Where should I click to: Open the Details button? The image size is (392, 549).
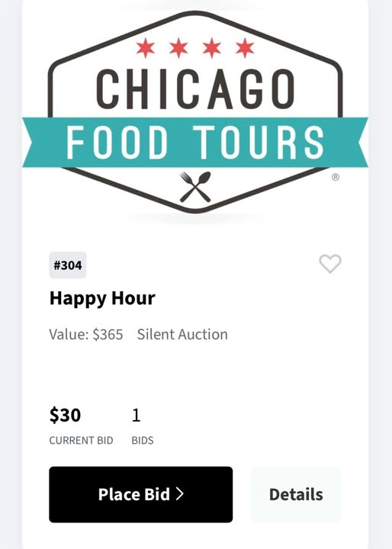(296, 494)
